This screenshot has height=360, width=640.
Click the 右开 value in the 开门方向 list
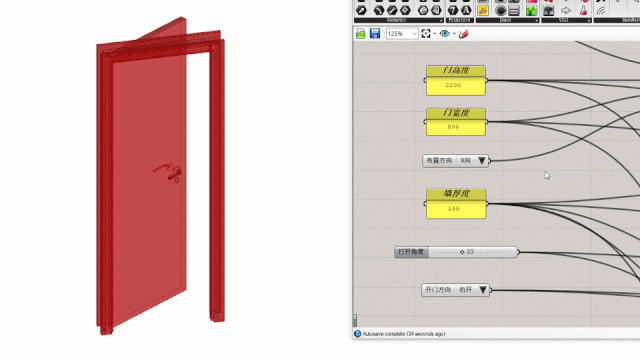click(466, 290)
